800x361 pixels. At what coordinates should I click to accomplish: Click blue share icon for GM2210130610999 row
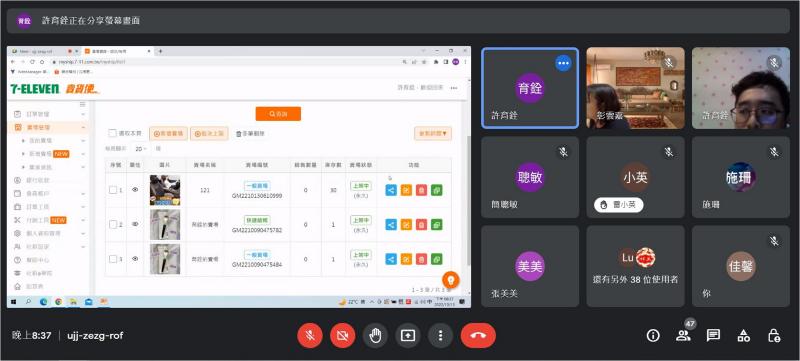pos(391,190)
